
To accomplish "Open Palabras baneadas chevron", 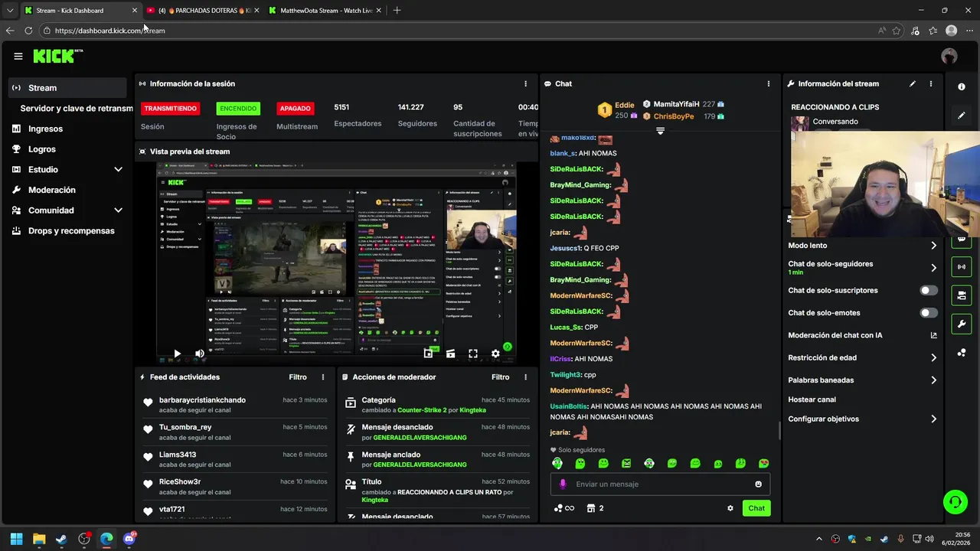I will coord(933,380).
